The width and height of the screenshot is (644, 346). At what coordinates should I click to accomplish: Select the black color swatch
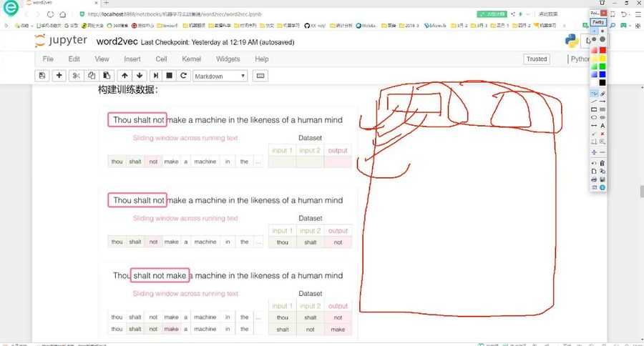[602, 82]
